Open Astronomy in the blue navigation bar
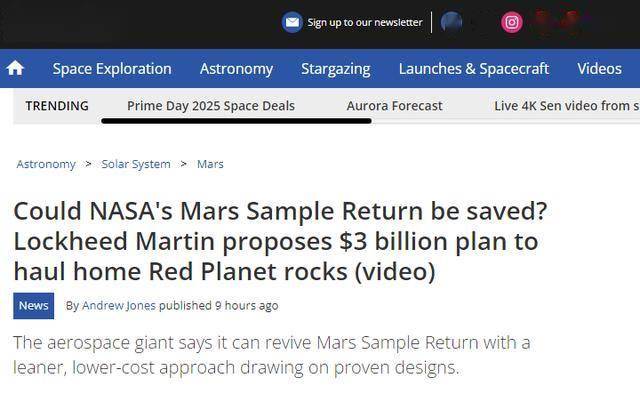The width and height of the screenshot is (640, 394). [236, 69]
